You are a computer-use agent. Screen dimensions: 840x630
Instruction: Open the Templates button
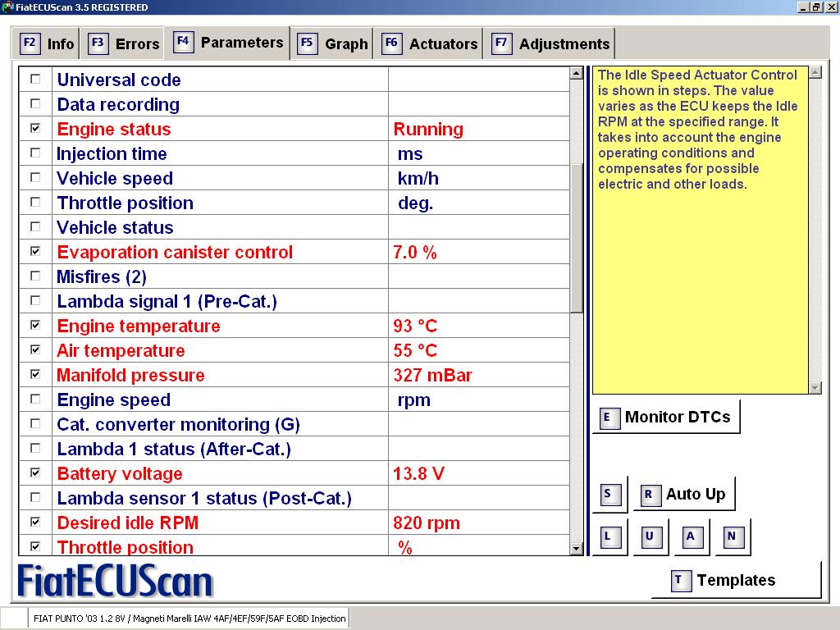736,580
